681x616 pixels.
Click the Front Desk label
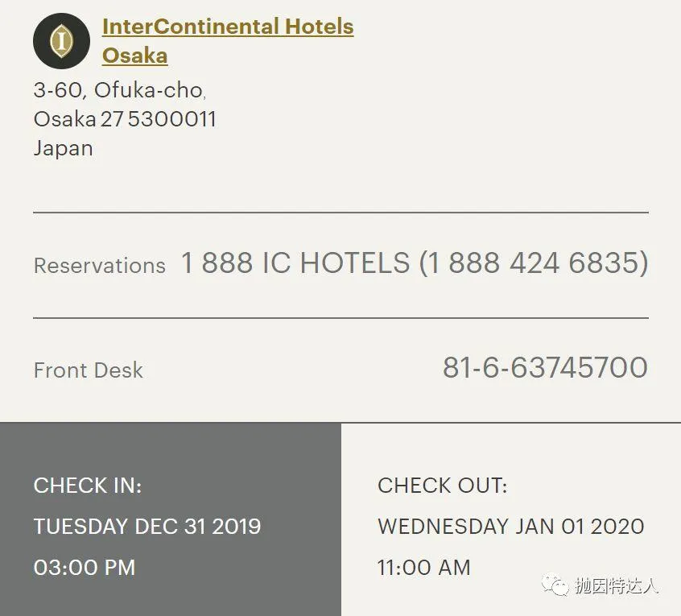pyautogui.click(x=89, y=370)
